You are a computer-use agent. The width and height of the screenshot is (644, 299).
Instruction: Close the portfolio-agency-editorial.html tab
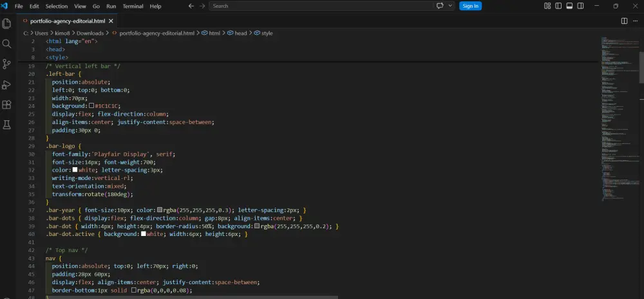point(111,21)
